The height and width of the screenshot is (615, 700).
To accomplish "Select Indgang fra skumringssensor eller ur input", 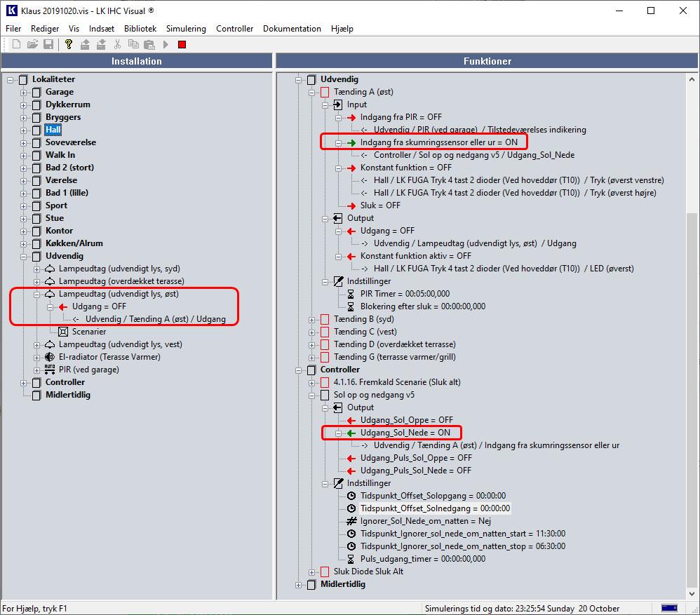I will tap(438, 142).
